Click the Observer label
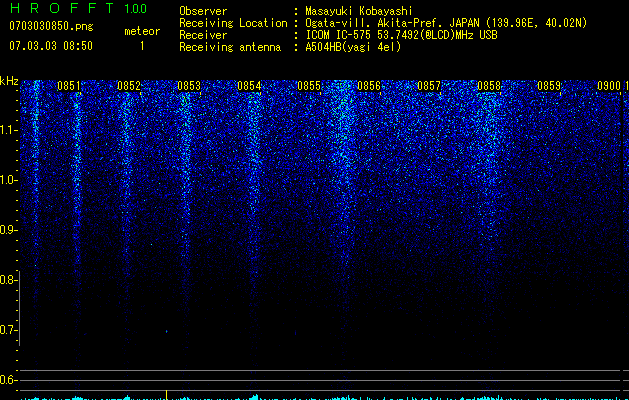 (203, 11)
